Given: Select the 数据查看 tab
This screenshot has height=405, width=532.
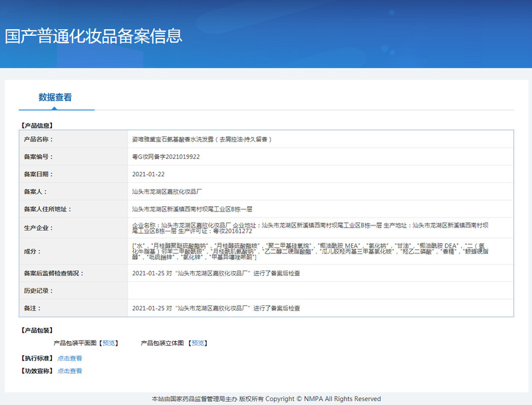Looking at the screenshot, I should point(55,97).
